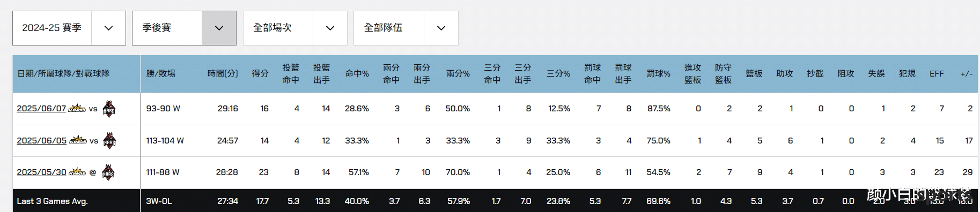Expand the 季後賽 dropdown arrow
This screenshot has width=980, height=212.
pyautogui.click(x=219, y=28)
